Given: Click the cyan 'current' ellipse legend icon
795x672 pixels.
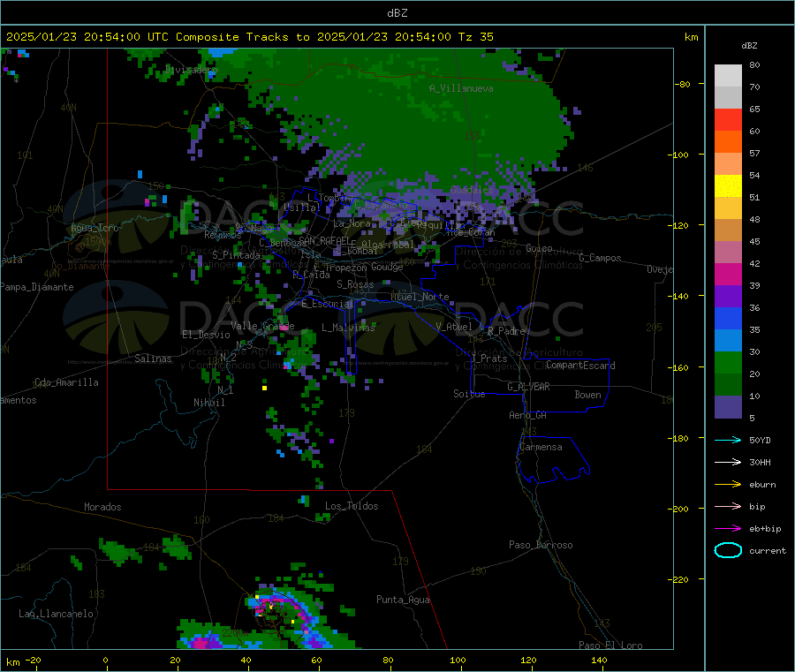Looking at the screenshot, I should 728,550.
